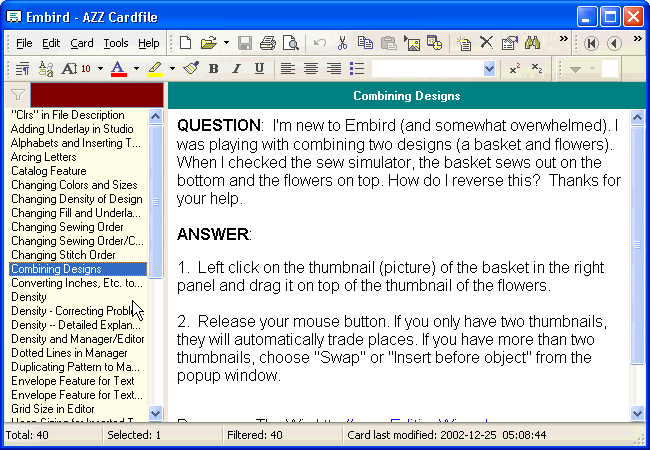Select the Dotted Lines in Manager card
Screen dimensions: 650x450
(x=69, y=353)
